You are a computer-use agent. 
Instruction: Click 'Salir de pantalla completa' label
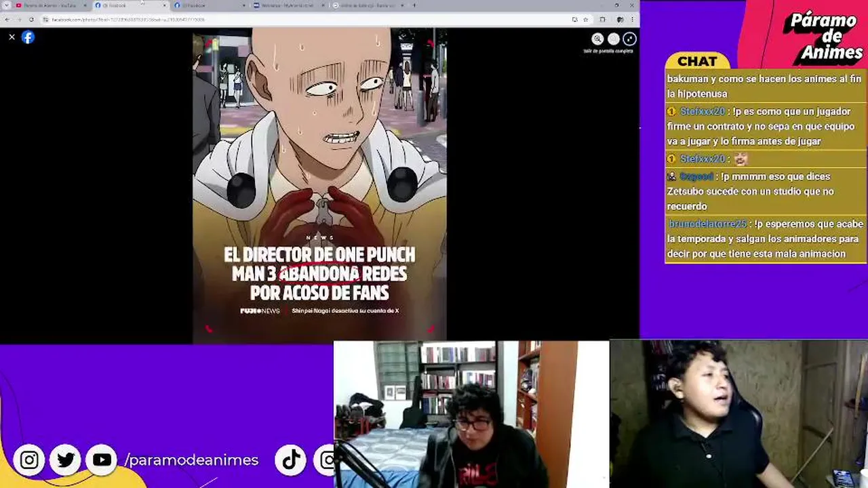[x=608, y=51]
